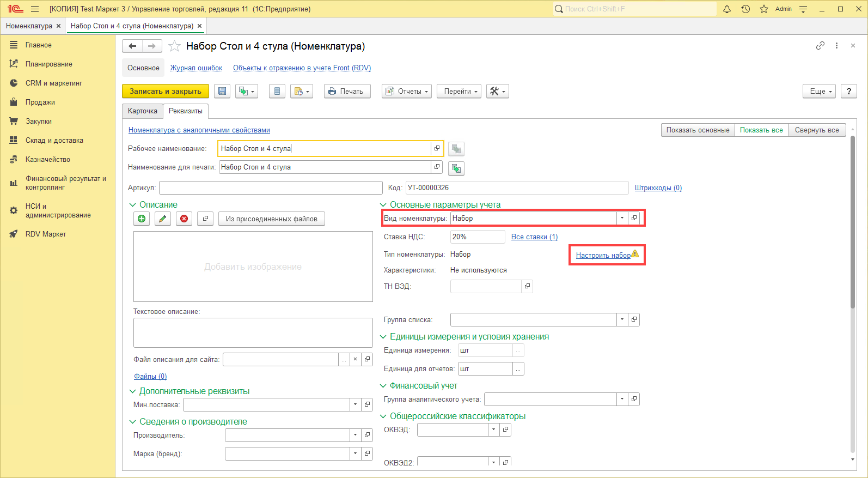Viewport: 868px width, 478px height.
Task: Click red delete image icon
Action: coord(184,219)
